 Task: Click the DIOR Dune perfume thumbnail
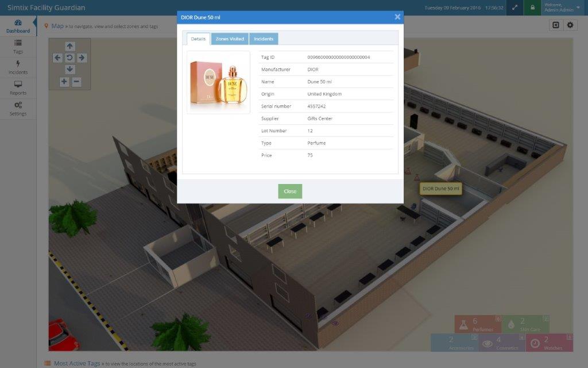tap(218, 83)
